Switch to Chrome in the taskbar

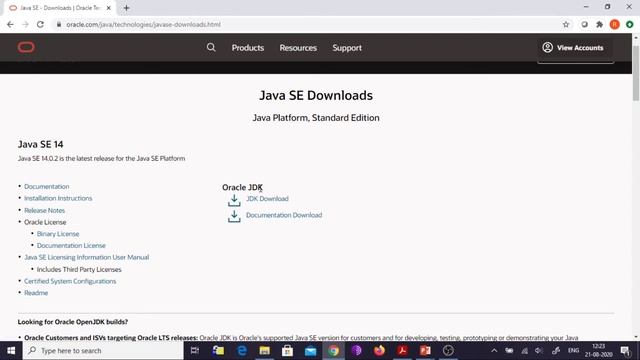click(333, 351)
